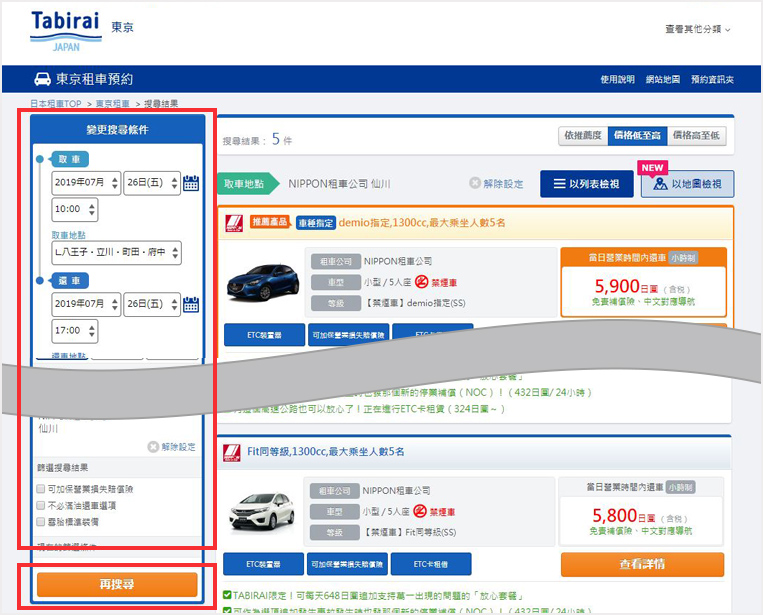Viewport: 763px width, 615px height.
Task: Click the 取車地點 green label
Action: pos(248,183)
